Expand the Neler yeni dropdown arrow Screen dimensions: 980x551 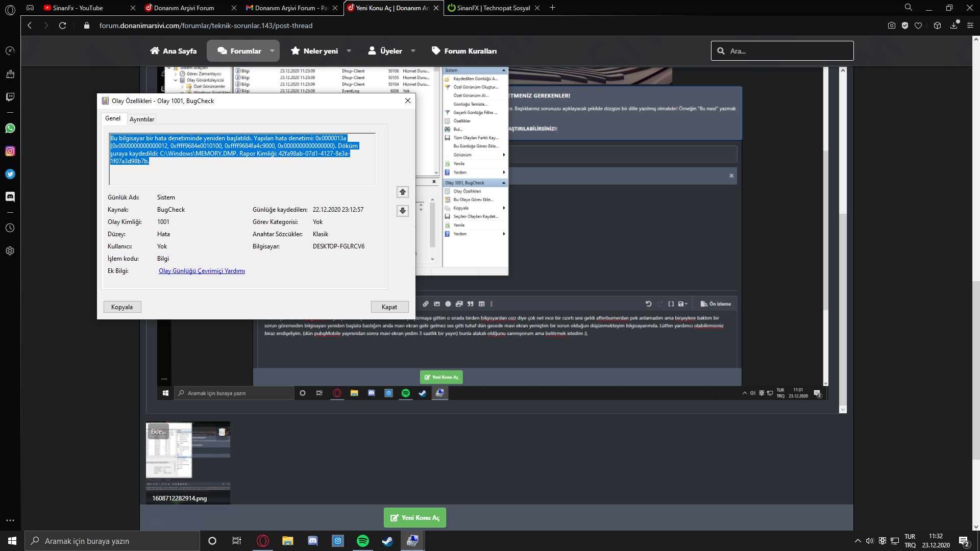(349, 51)
